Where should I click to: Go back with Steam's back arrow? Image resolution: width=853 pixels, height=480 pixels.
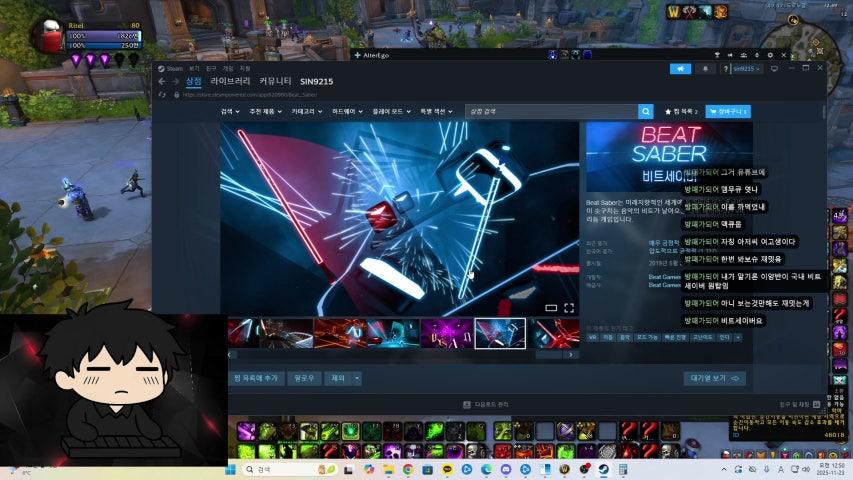(x=162, y=81)
